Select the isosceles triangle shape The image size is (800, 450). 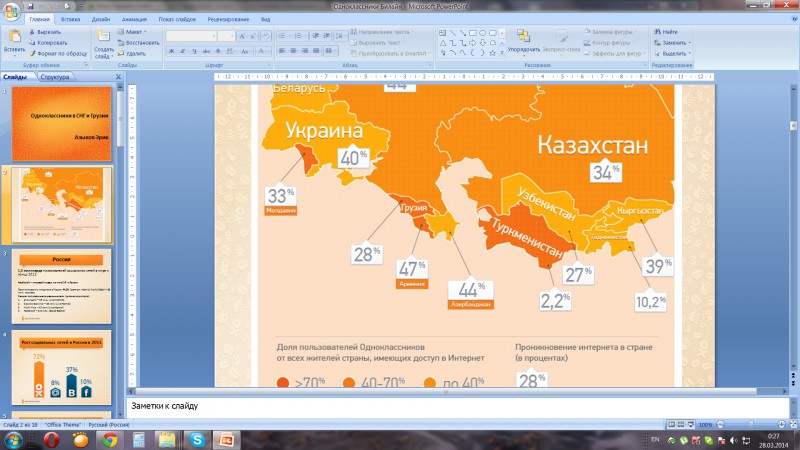point(443,43)
